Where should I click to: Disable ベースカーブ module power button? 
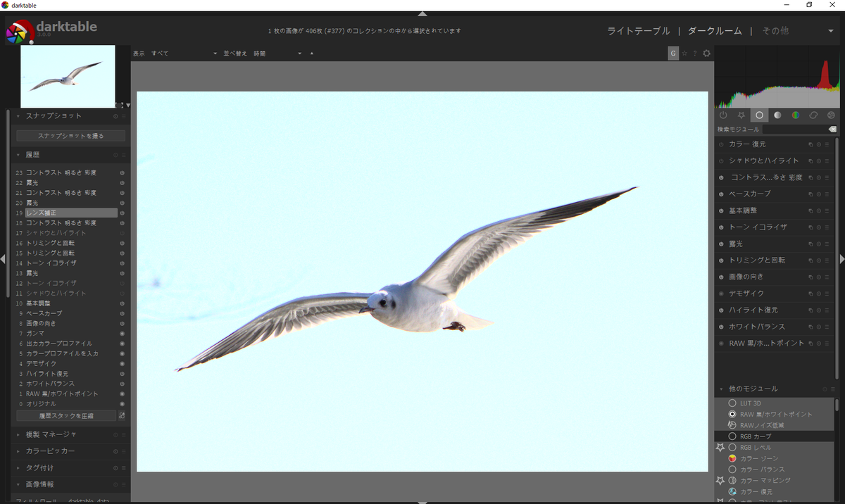[721, 194]
